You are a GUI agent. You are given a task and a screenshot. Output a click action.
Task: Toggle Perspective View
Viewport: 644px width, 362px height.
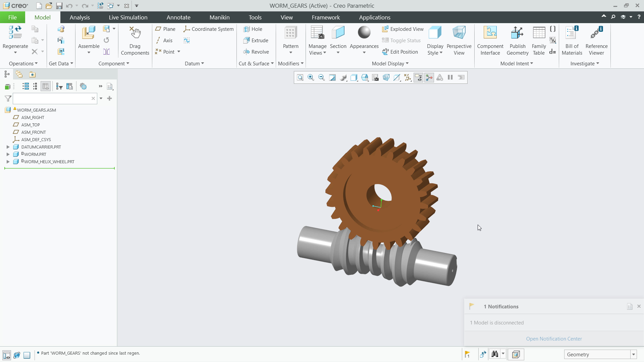(x=459, y=41)
